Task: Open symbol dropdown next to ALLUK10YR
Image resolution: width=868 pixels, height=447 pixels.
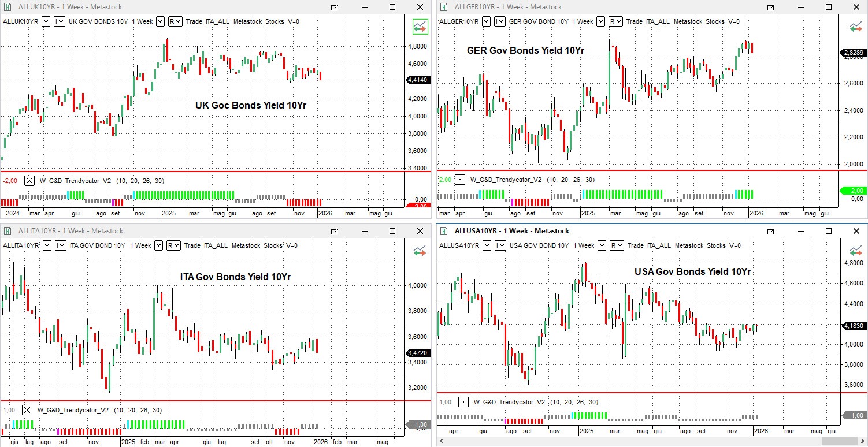Action: tap(46, 21)
